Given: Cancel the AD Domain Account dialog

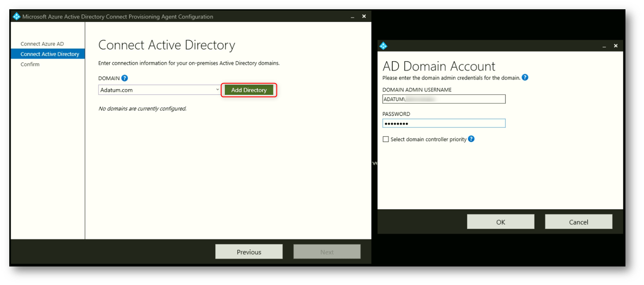Looking at the screenshot, I should [x=578, y=222].
